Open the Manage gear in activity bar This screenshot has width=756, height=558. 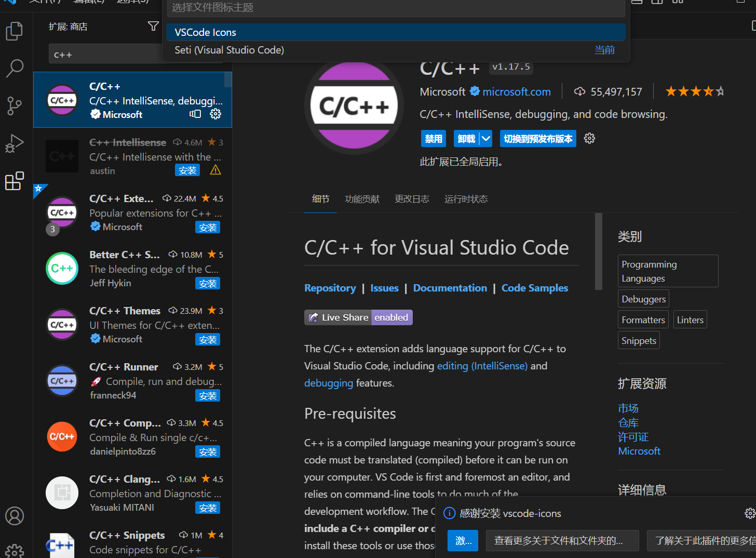(x=15, y=551)
